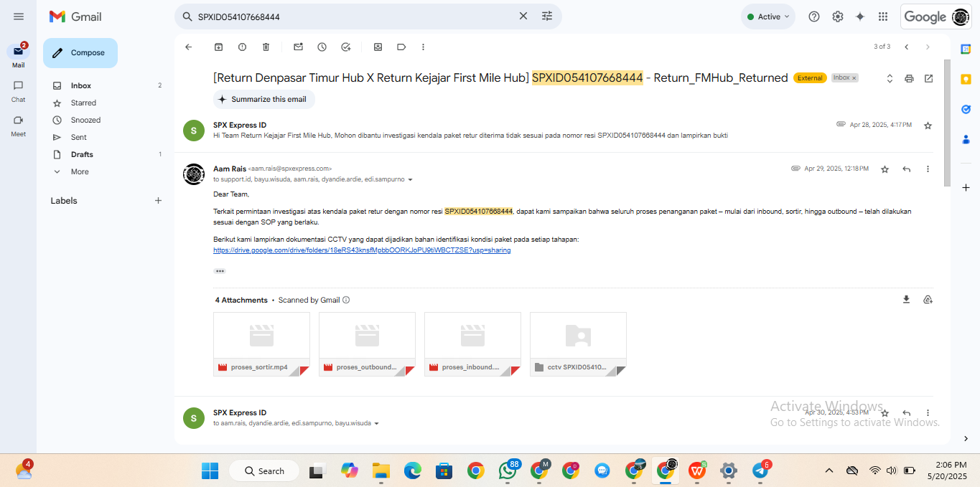Print the whole conversation

click(x=909, y=78)
